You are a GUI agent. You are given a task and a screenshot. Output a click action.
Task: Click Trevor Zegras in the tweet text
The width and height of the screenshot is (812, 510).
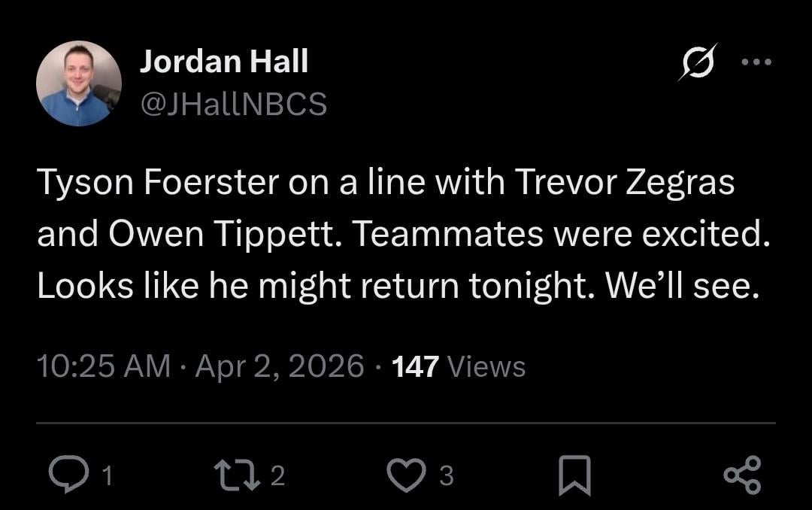click(x=623, y=184)
